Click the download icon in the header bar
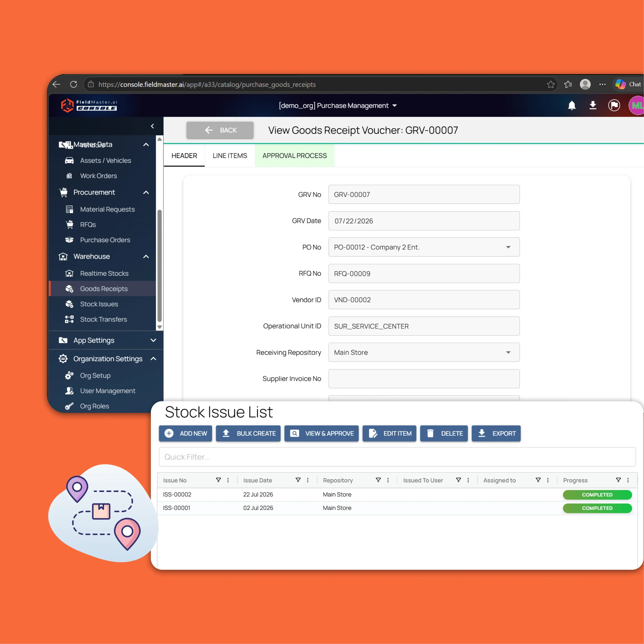The image size is (644, 644). point(593,105)
